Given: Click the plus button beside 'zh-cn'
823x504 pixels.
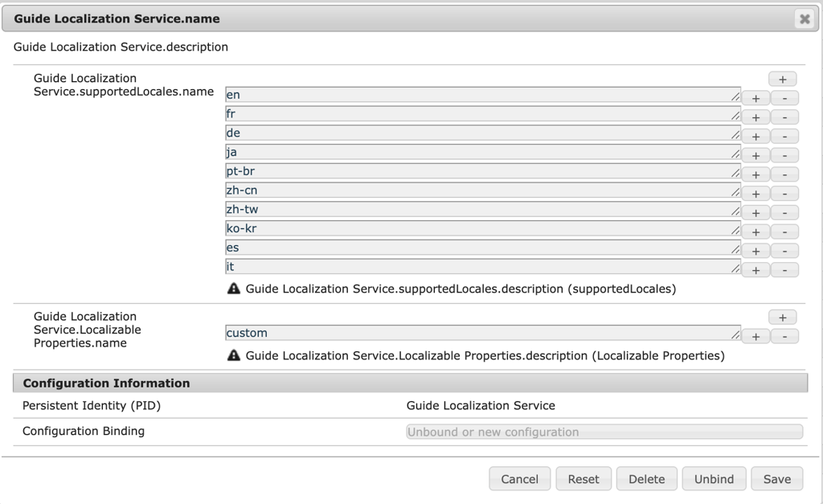Looking at the screenshot, I should click(755, 194).
